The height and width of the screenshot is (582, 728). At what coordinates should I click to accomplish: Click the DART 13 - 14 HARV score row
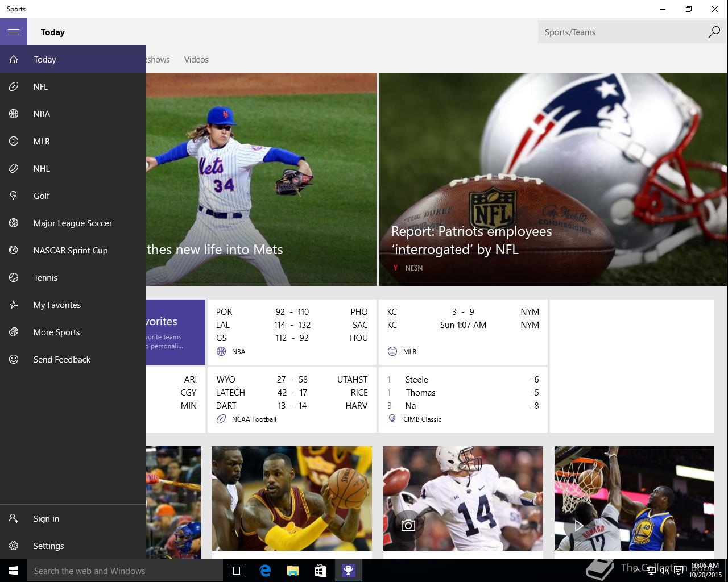292,405
